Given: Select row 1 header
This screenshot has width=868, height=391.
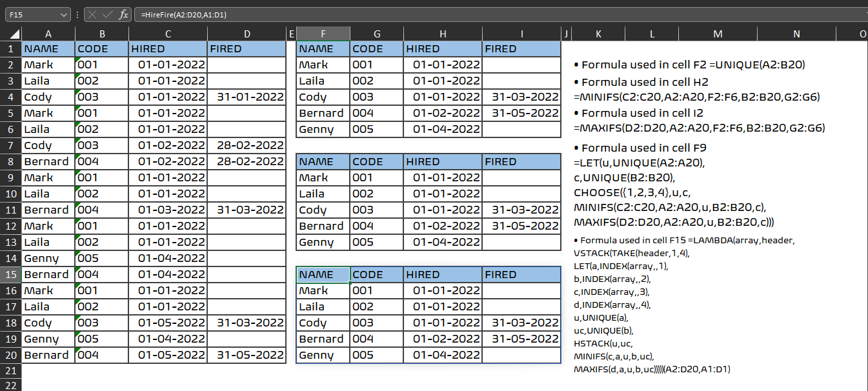Looking at the screenshot, I should (11, 48).
